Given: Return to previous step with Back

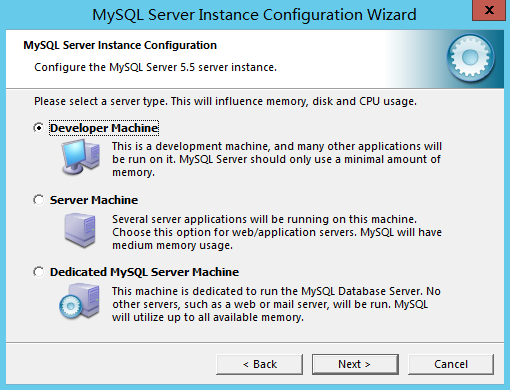Looking at the screenshot, I should [x=259, y=364].
